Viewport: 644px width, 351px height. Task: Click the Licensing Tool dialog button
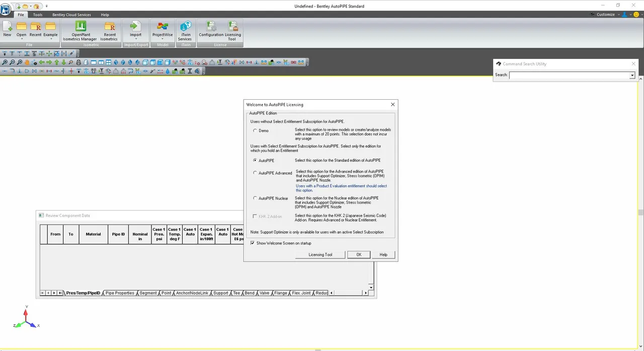click(x=320, y=255)
